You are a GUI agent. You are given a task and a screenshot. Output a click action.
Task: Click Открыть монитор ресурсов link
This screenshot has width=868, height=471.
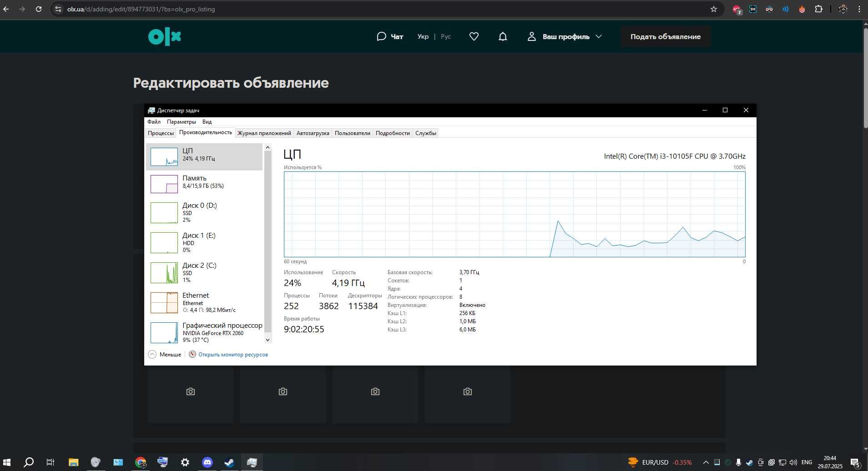pos(233,355)
